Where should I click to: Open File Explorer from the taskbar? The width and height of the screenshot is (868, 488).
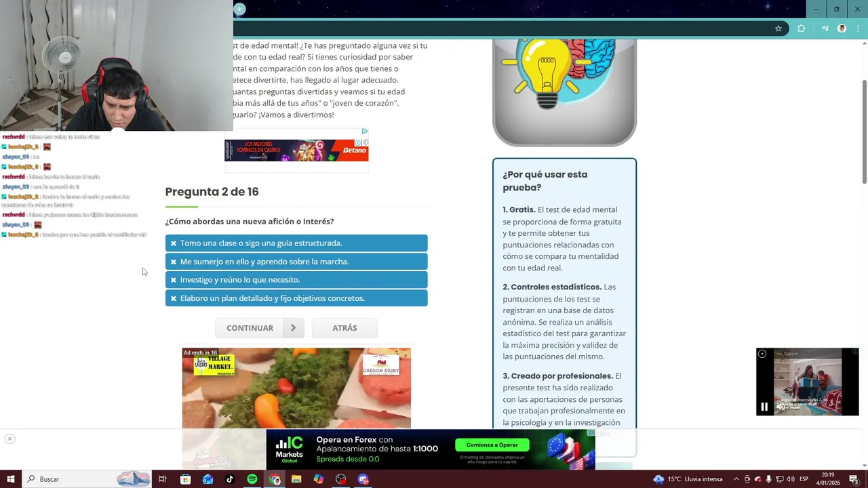[x=296, y=479]
